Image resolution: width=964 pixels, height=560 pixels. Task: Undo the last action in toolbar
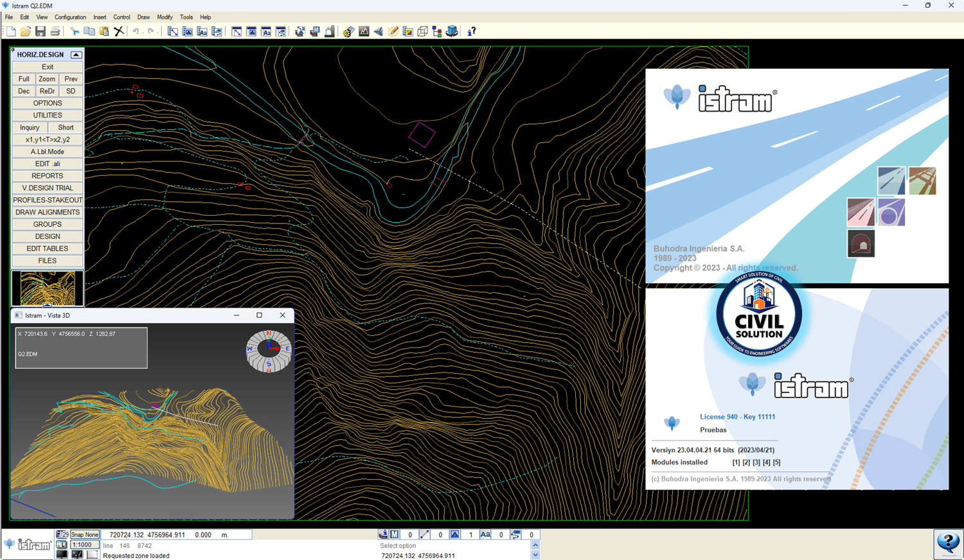coord(136,31)
